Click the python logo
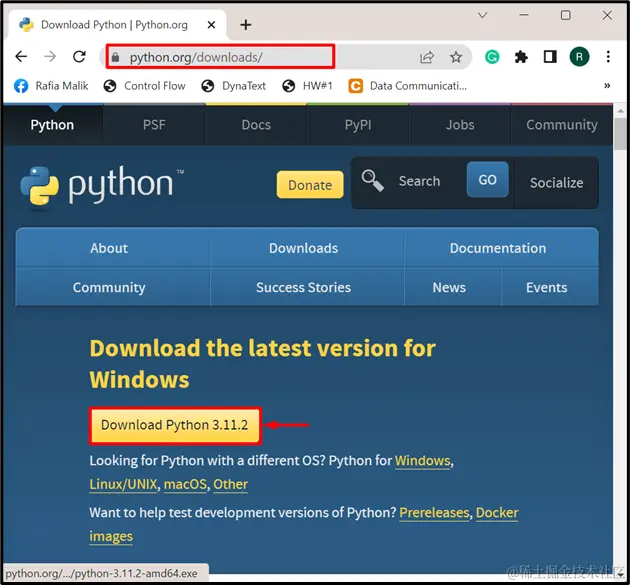 100,186
